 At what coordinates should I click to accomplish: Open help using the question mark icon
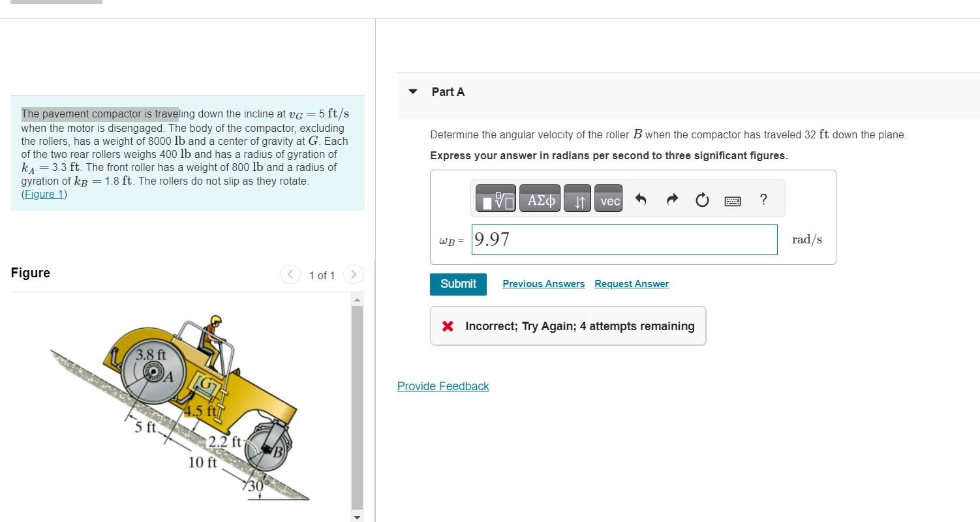763,199
